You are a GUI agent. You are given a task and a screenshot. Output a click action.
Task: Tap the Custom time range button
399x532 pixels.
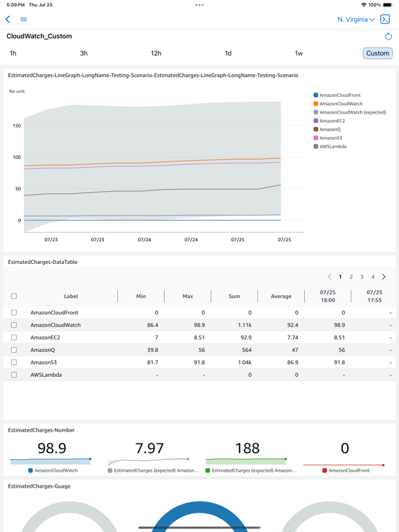[x=378, y=53]
